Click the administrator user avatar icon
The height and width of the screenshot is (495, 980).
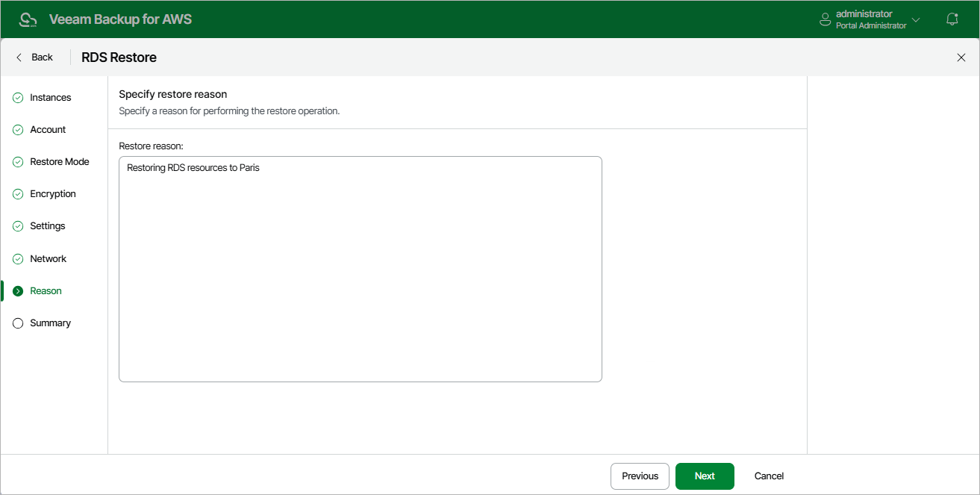point(825,19)
